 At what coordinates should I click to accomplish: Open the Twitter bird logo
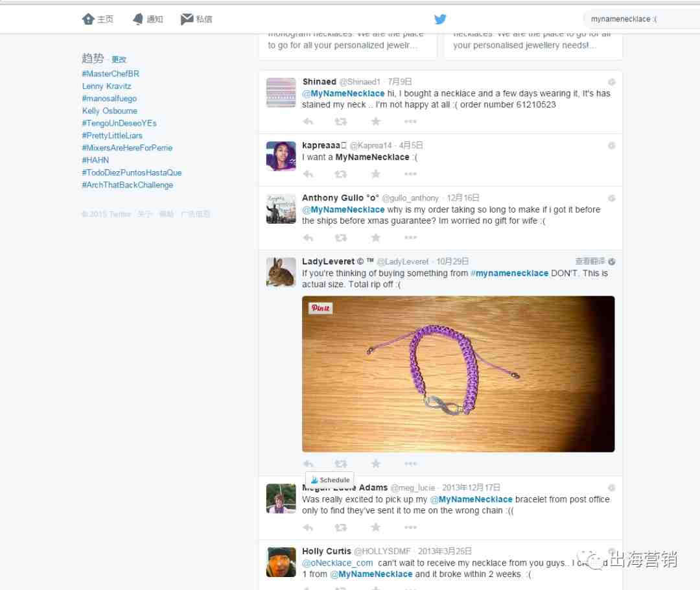(x=440, y=19)
